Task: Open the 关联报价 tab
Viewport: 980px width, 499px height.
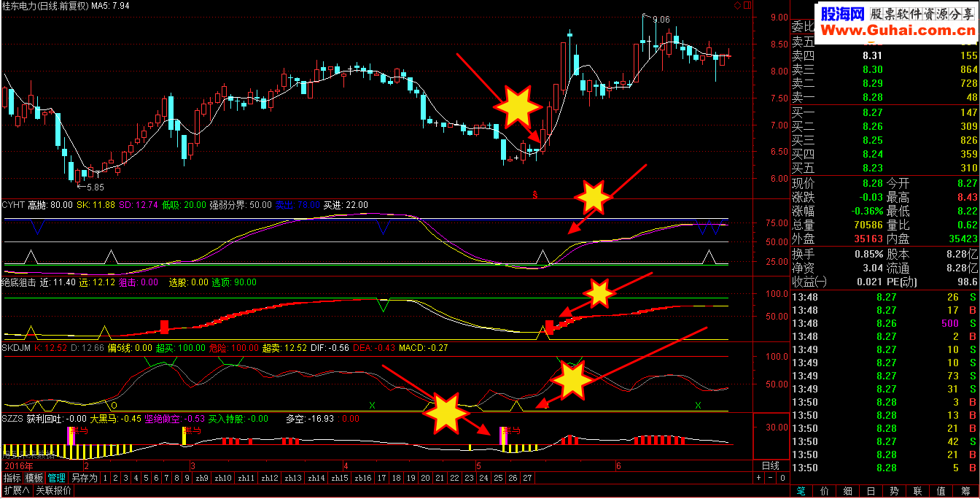Action: [54, 491]
